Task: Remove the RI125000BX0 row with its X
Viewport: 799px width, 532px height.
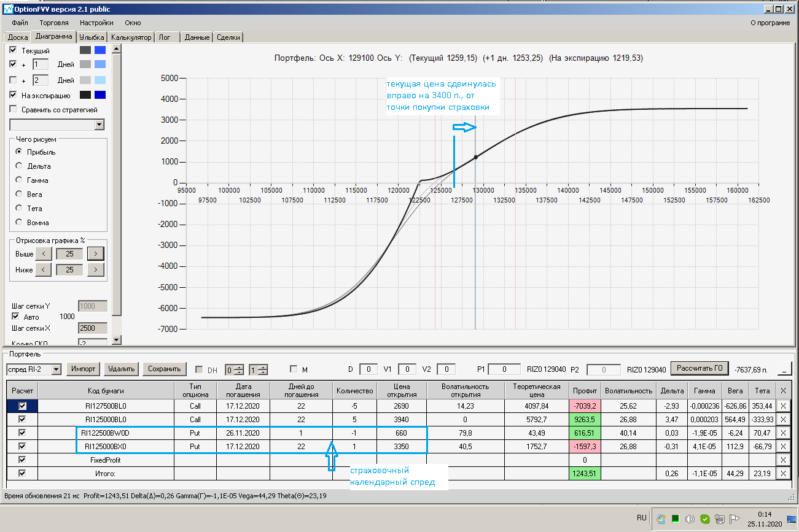Action: tap(782, 446)
